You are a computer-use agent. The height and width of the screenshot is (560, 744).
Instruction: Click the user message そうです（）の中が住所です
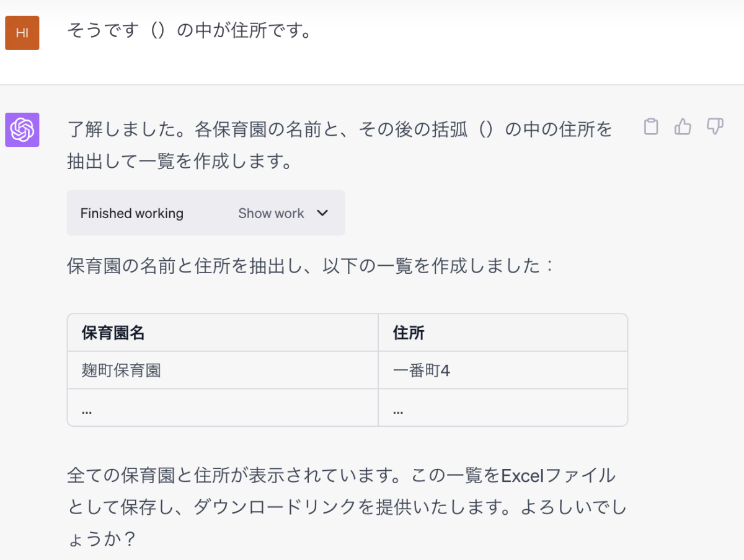click(189, 30)
